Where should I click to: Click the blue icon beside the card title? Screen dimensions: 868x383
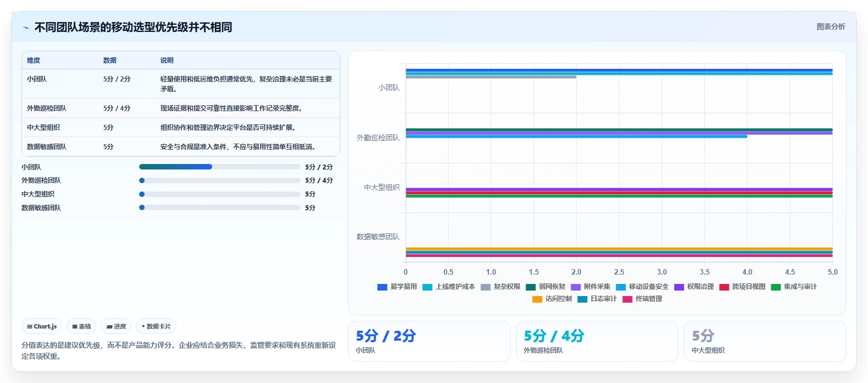click(x=26, y=28)
